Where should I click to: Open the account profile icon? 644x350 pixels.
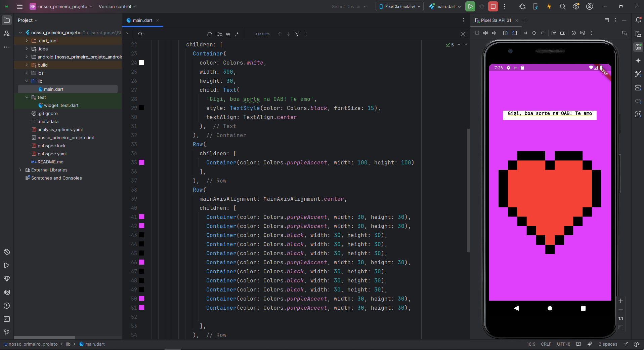click(590, 6)
